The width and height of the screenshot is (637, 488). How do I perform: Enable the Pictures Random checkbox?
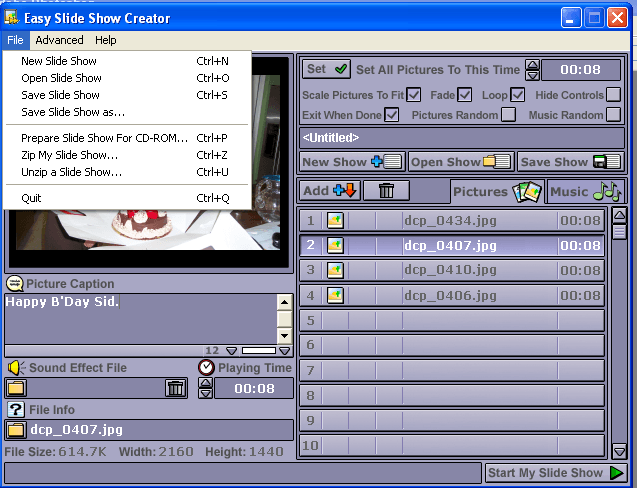(x=508, y=115)
